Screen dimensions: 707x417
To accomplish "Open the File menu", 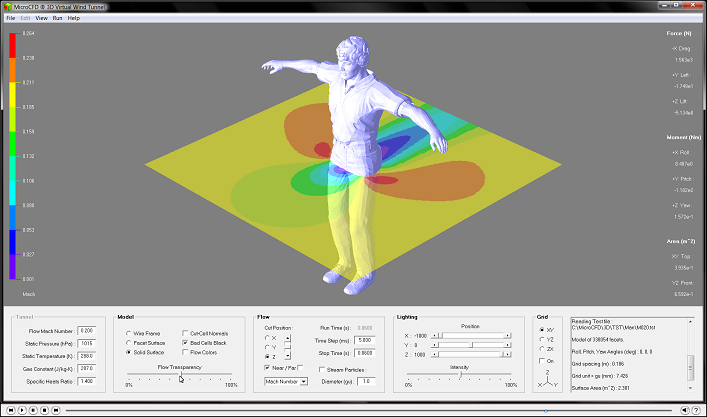I will (11, 18).
